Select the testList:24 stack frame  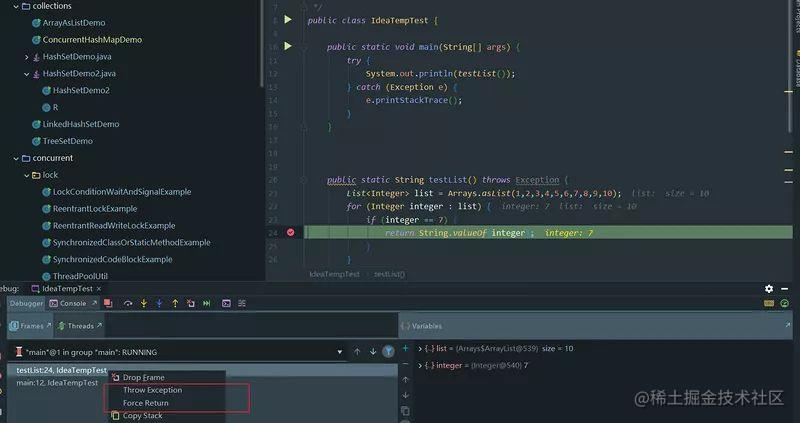pos(61,370)
